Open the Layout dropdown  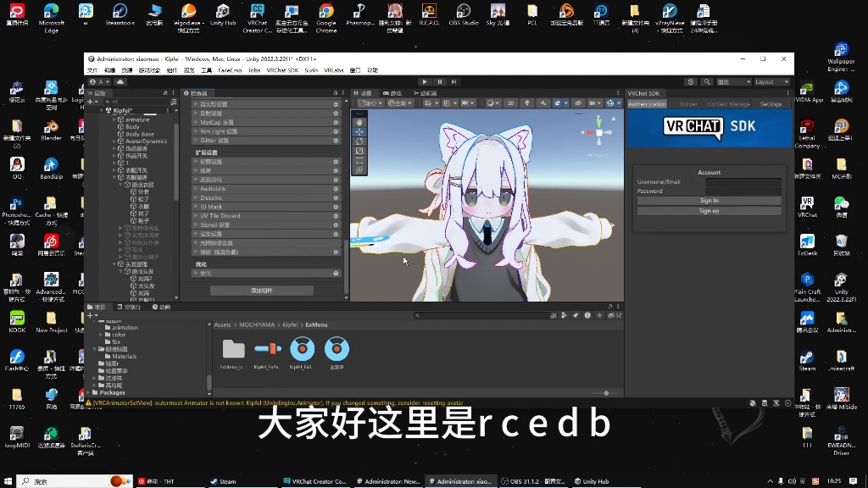(771, 82)
